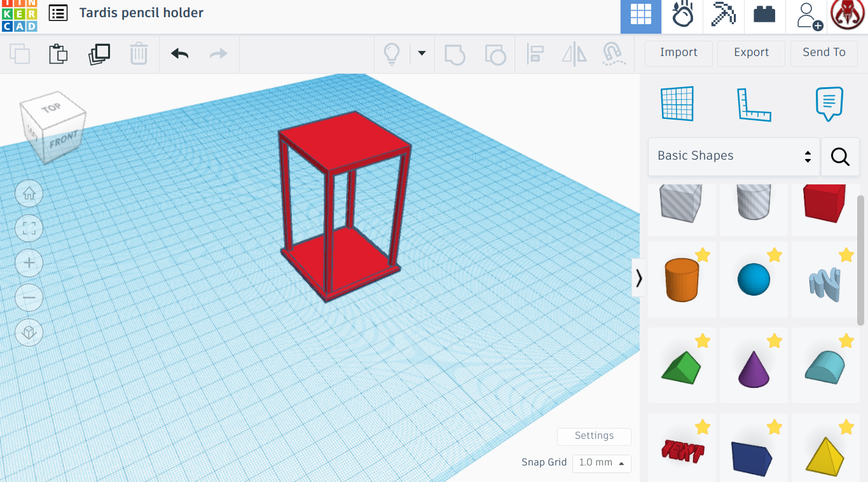Image resolution: width=868 pixels, height=482 pixels.
Task: Select the Notes tool
Action: click(x=829, y=104)
